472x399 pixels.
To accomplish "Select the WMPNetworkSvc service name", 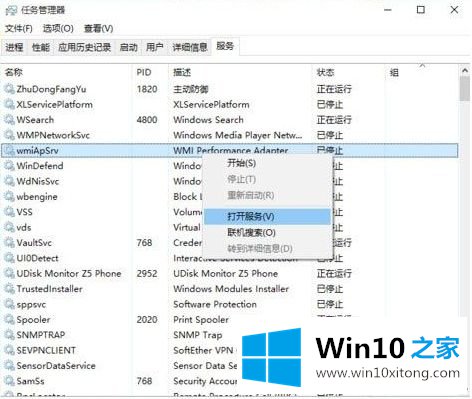I will pos(53,135).
